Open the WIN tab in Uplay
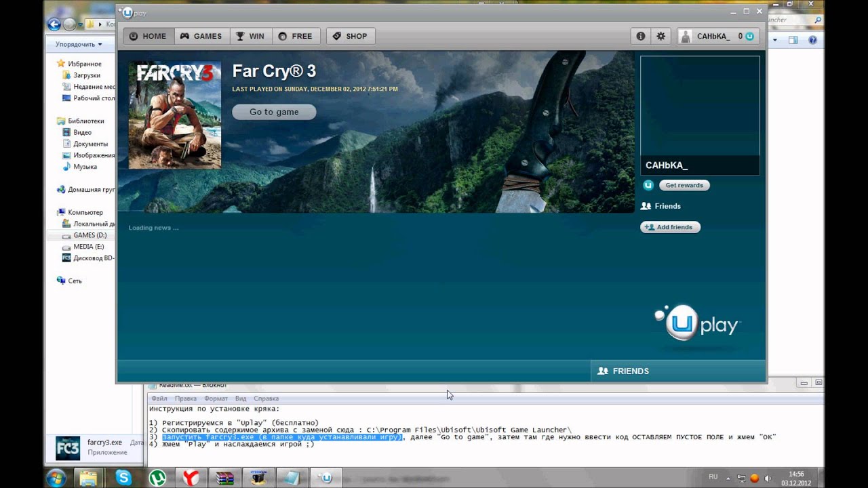This screenshot has height=488, width=868. tap(250, 36)
